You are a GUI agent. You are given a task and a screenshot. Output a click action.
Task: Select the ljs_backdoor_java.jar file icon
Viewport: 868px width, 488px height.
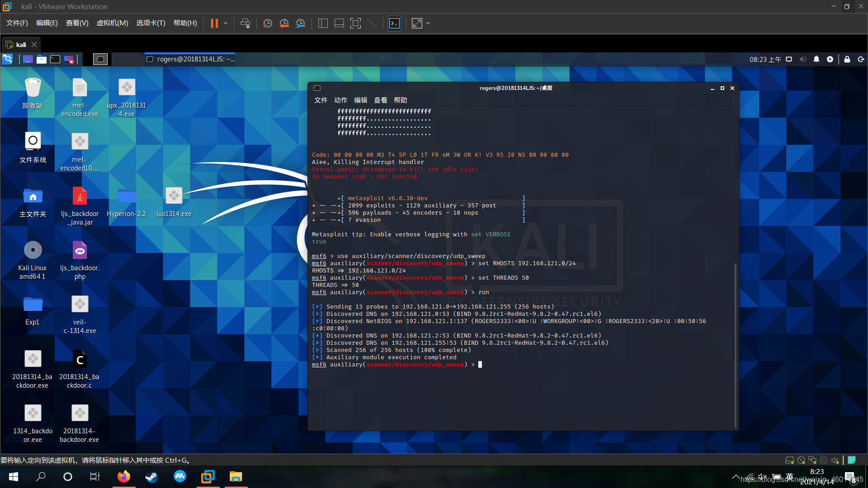80,206
